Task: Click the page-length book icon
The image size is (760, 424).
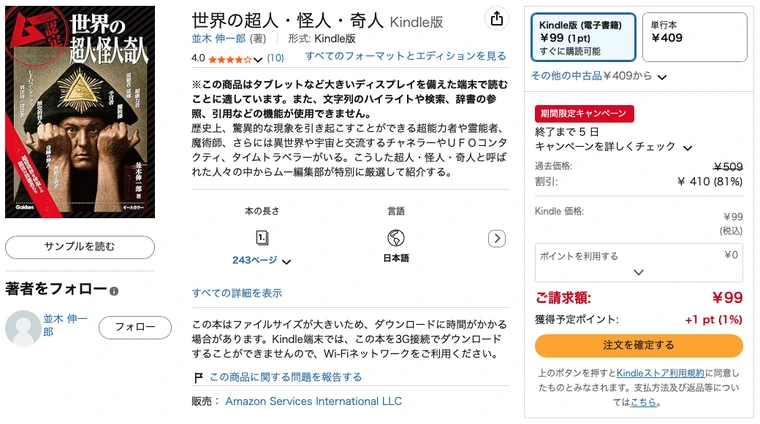Action: tap(262, 238)
